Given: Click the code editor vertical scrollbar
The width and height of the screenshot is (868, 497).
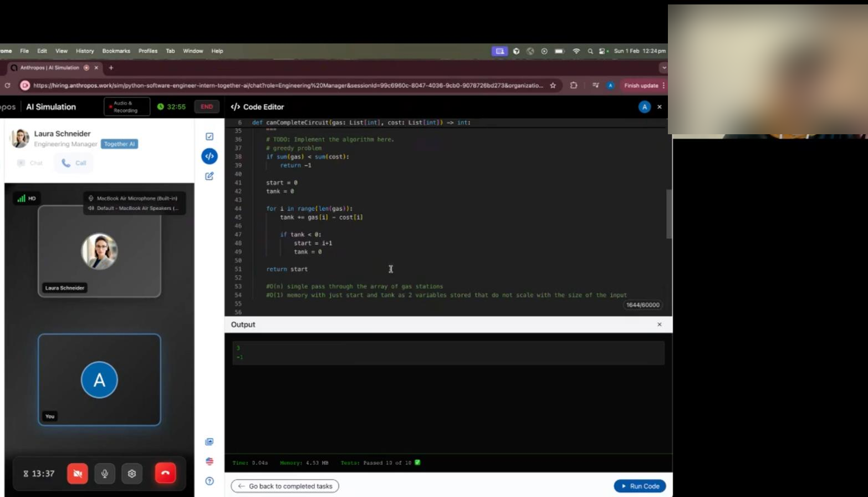Looking at the screenshot, I should [x=669, y=214].
